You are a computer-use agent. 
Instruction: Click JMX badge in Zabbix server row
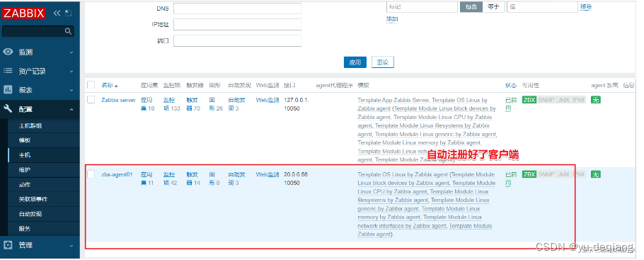(563, 100)
